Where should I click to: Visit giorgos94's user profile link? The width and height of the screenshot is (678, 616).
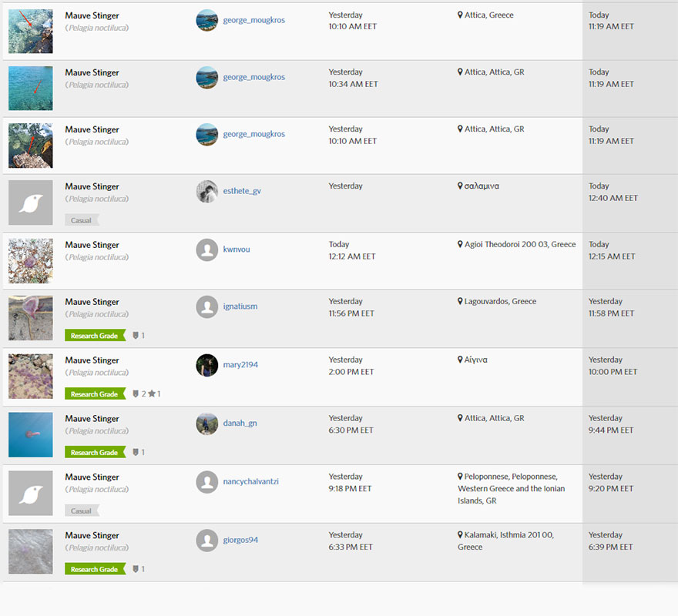tap(240, 540)
